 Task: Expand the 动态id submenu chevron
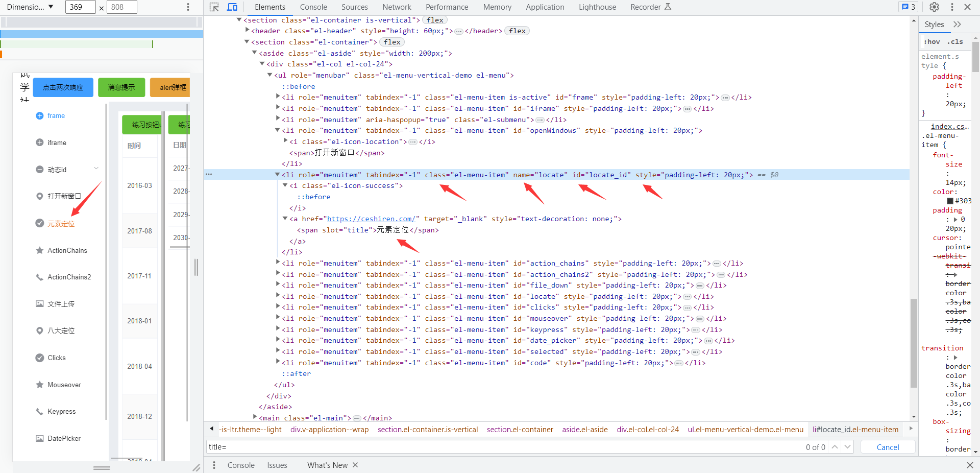[96, 169]
